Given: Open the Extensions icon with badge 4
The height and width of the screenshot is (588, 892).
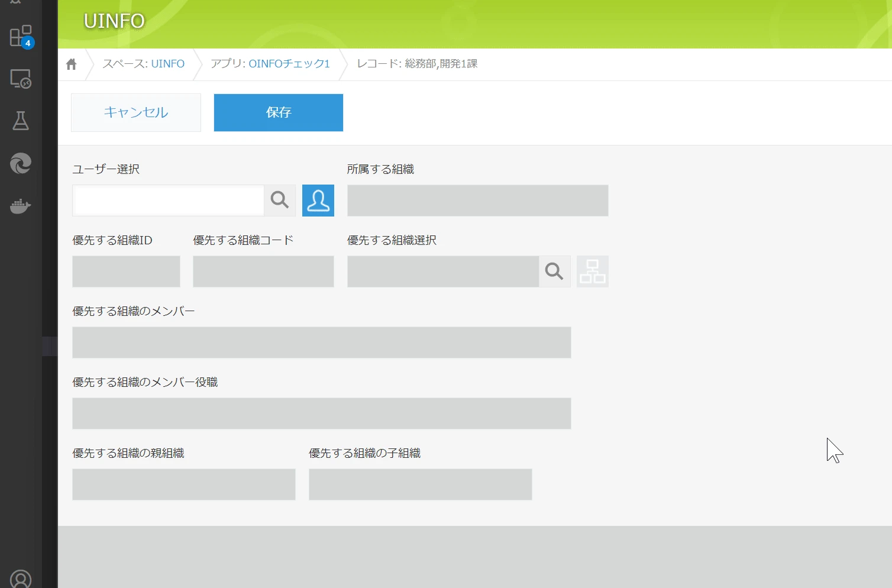Looking at the screenshot, I should [21, 37].
